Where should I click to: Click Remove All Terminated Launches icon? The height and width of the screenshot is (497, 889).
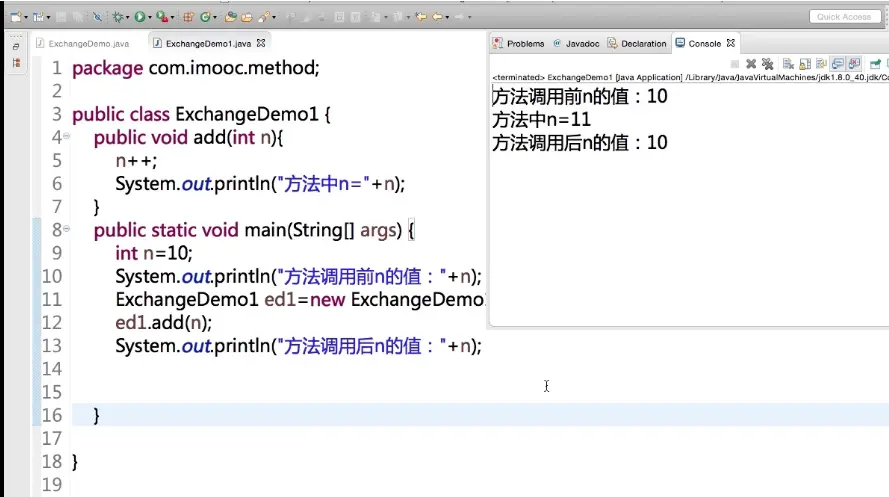[x=768, y=64]
